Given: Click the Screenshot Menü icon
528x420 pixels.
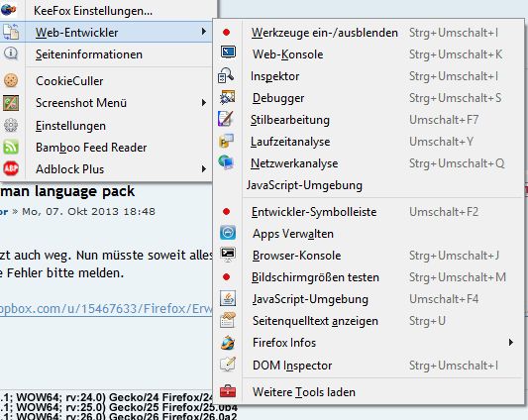Looking at the screenshot, I should (x=11, y=103).
